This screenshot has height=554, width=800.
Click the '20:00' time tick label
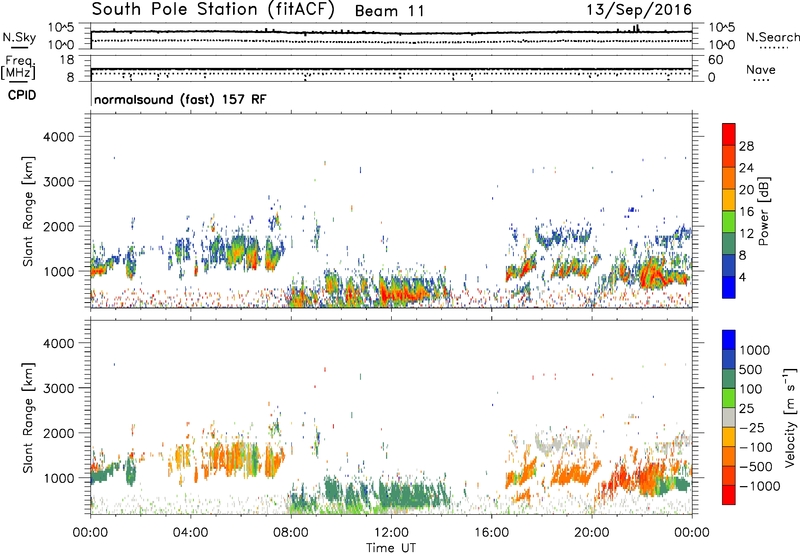[592, 533]
